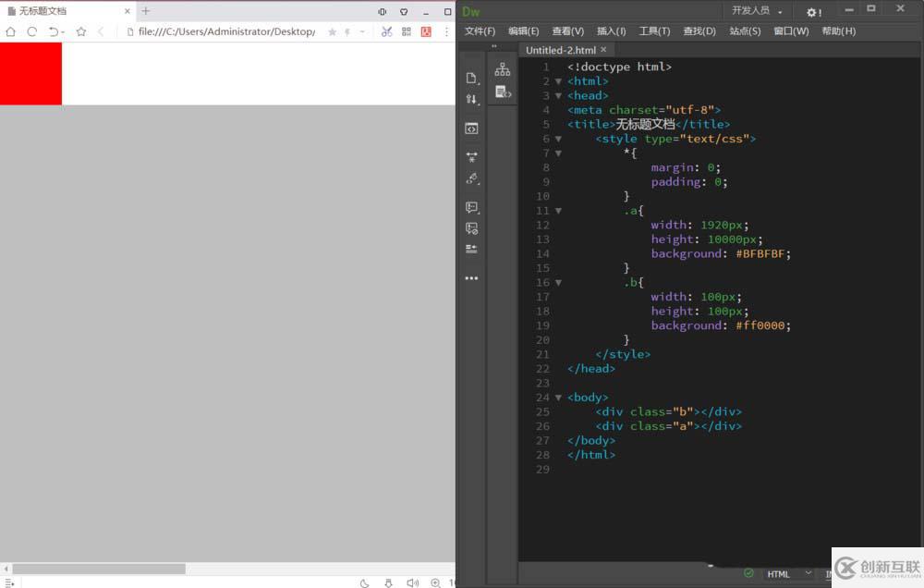Expand the Dreamweaver toolbar double-arrow handle
The width and height of the screenshot is (924, 588).
point(493,46)
